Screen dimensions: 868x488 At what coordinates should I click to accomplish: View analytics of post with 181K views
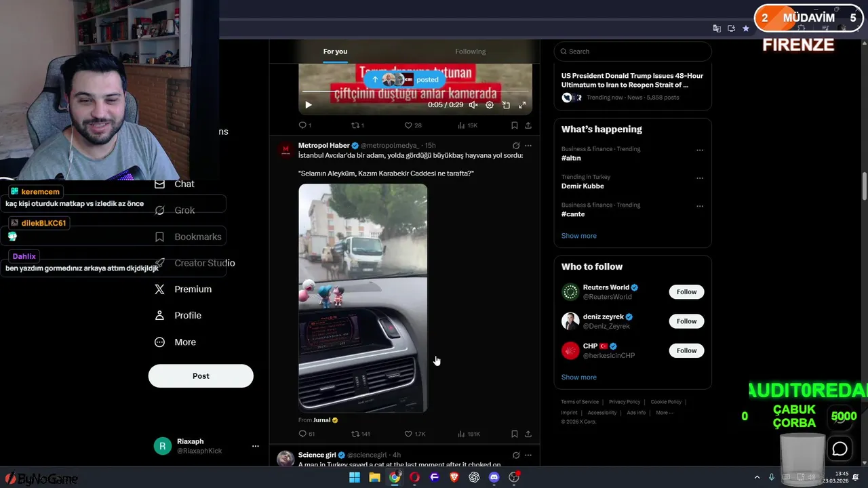(469, 434)
